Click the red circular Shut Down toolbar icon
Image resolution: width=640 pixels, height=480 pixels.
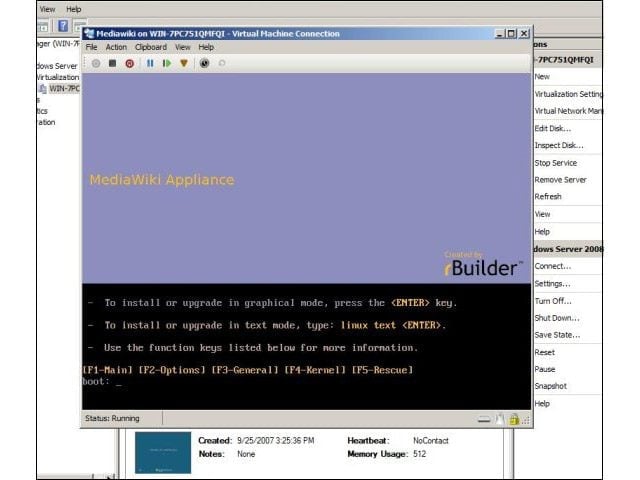[x=130, y=63]
